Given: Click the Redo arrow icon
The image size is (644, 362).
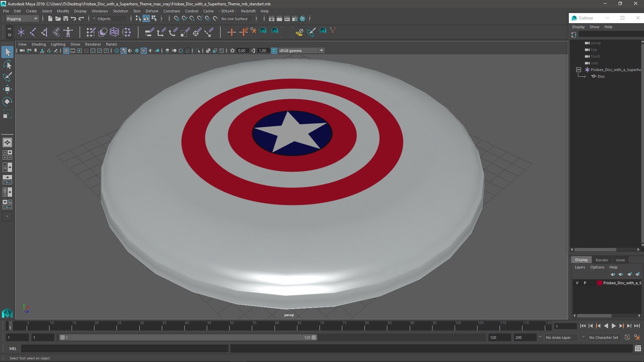Looking at the screenshot, I should coord(82,19).
